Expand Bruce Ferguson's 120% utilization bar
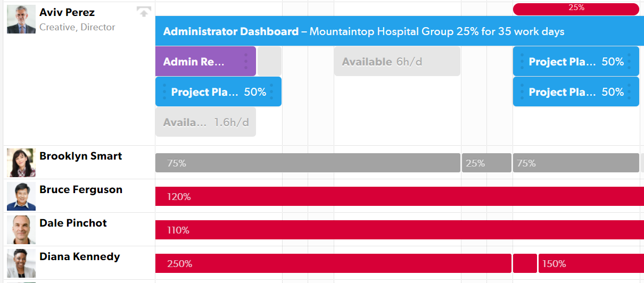The width and height of the screenshot is (644, 283). [x=400, y=196]
